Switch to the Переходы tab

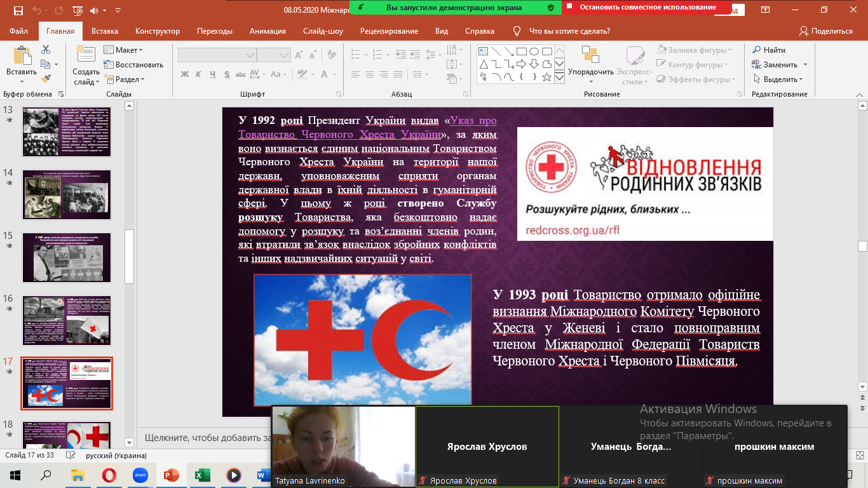(x=215, y=31)
